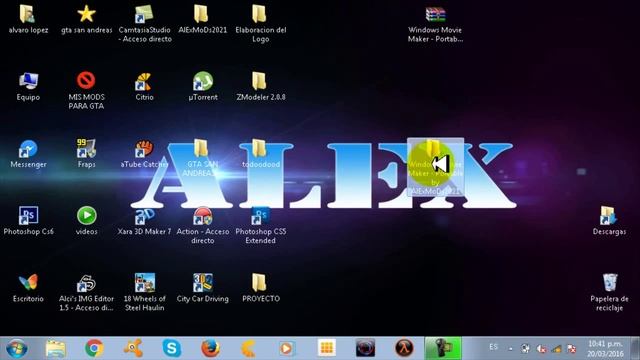Launch Xara 3D Maker 7 shortcut

tap(144, 221)
